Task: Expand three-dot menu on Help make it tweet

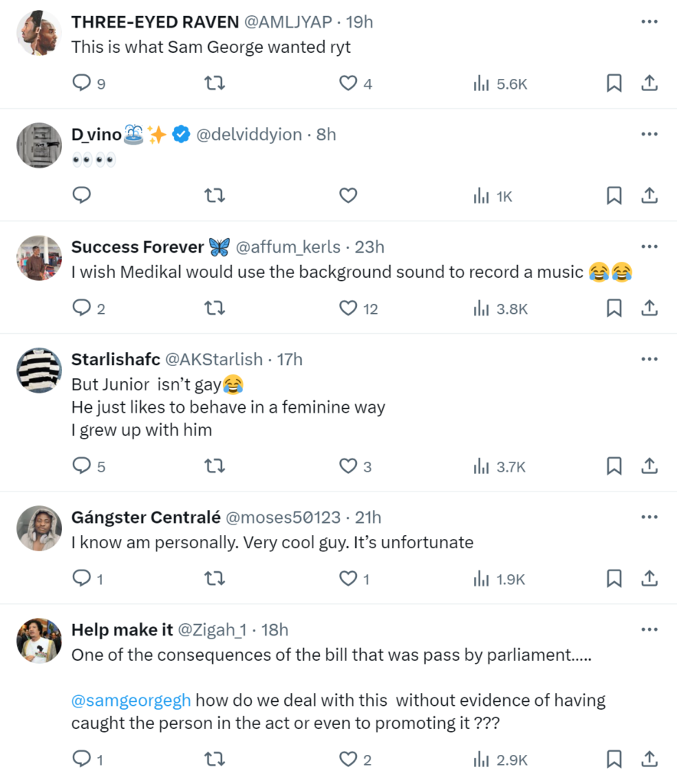Action: (649, 629)
